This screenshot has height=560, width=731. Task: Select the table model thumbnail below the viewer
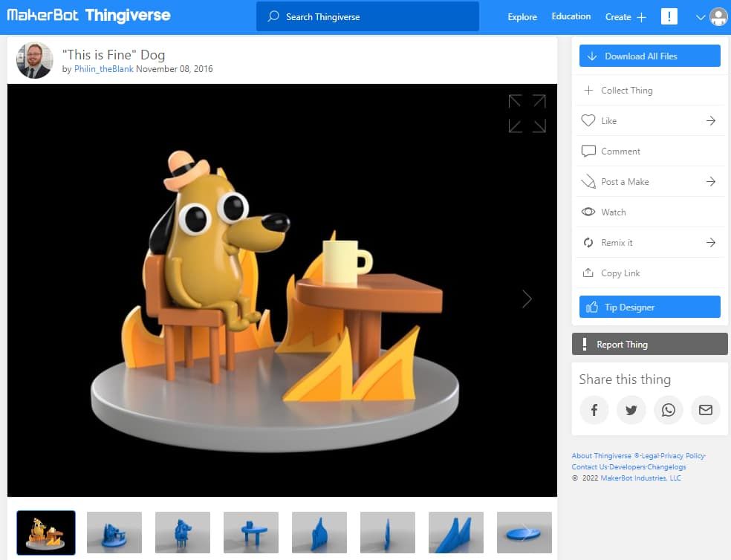pyautogui.click(x=250, y=533)
